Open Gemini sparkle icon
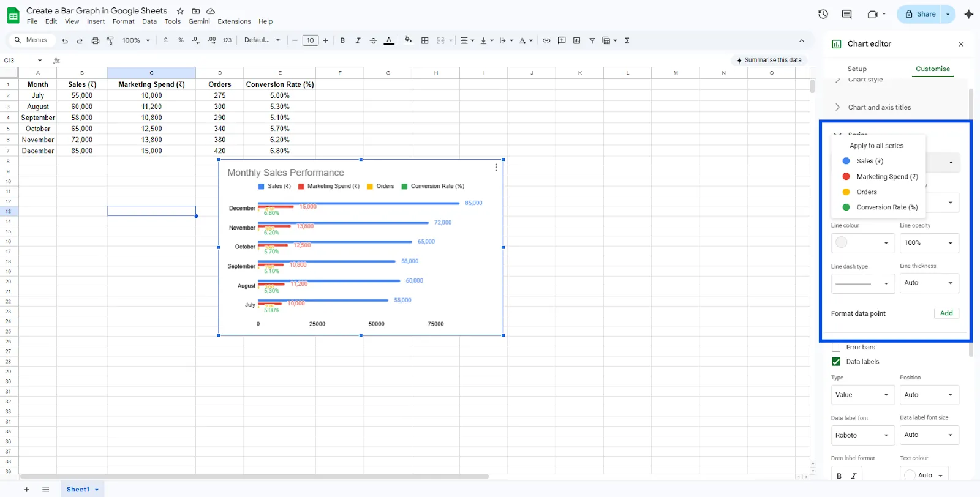This screenshot has width=980, height=497. (968, 14)
